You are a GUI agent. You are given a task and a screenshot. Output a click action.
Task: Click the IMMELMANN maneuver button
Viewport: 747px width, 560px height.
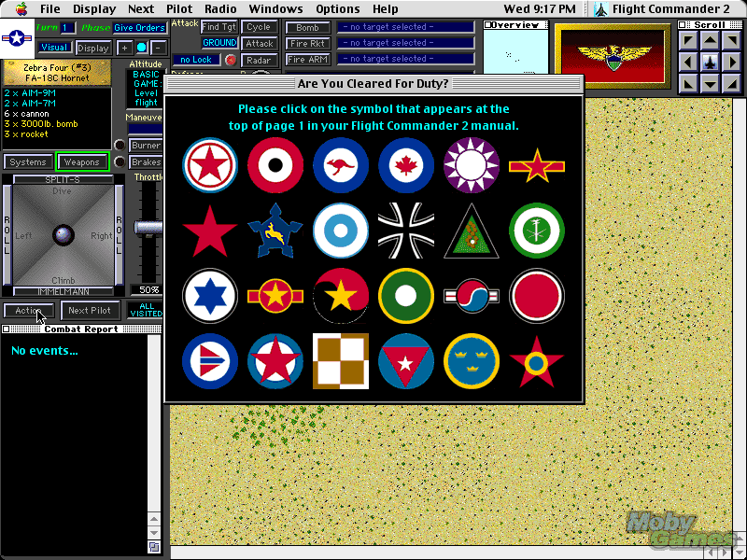pyautogui.click(x=63, y=291)
